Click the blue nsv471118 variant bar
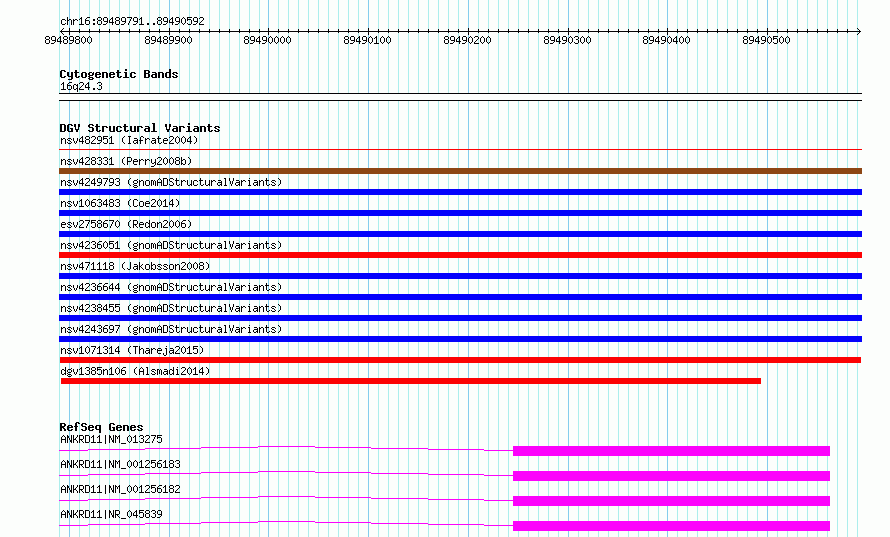 460,276
